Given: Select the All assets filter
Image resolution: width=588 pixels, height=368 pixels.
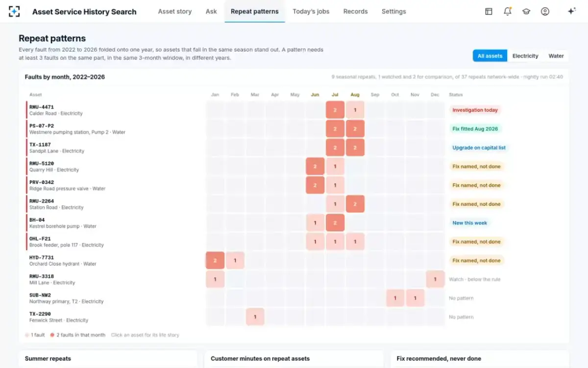Looking at the screenshot, I should (x=490, y=56).
